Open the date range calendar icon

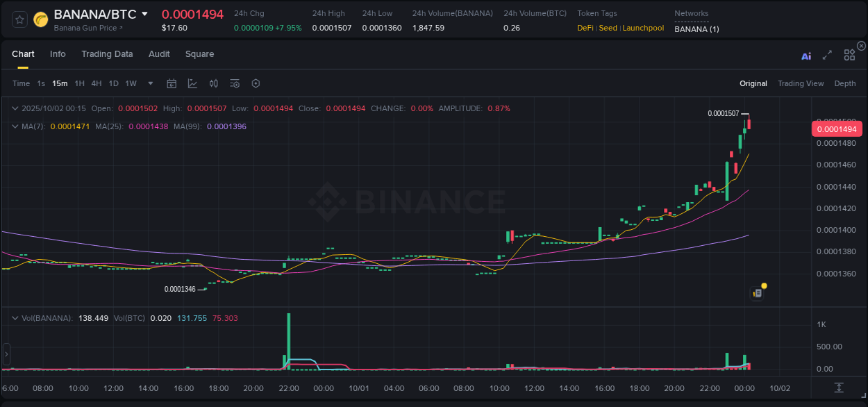[172, 83]
